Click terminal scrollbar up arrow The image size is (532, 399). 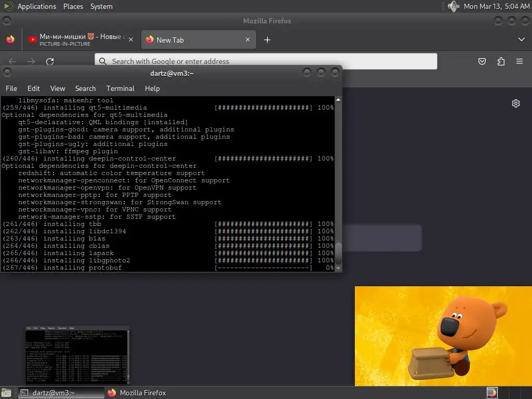pos(338,100)
